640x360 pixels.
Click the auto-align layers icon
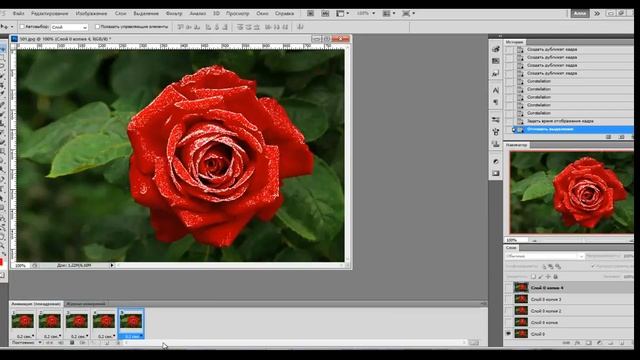pos(300,27)
